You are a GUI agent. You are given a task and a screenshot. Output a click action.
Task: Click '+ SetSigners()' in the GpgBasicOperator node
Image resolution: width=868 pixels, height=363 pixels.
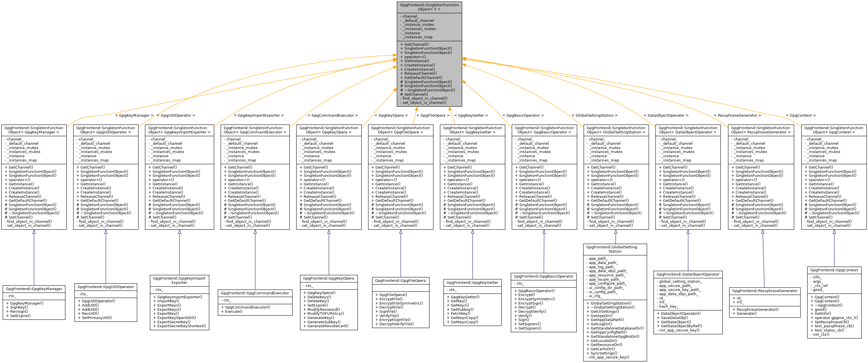527,324
